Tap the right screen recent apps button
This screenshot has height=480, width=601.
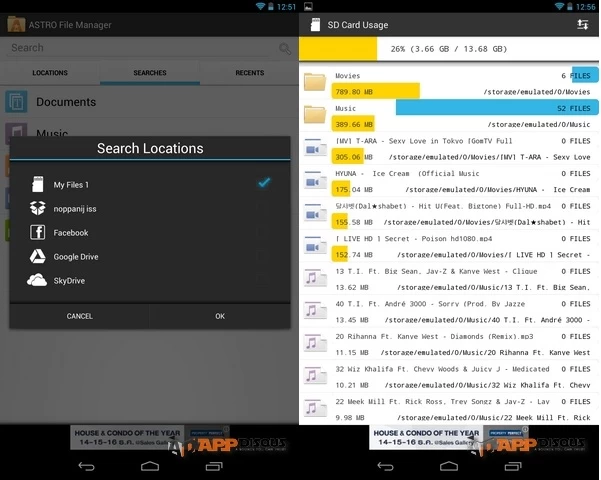(512, 466)
